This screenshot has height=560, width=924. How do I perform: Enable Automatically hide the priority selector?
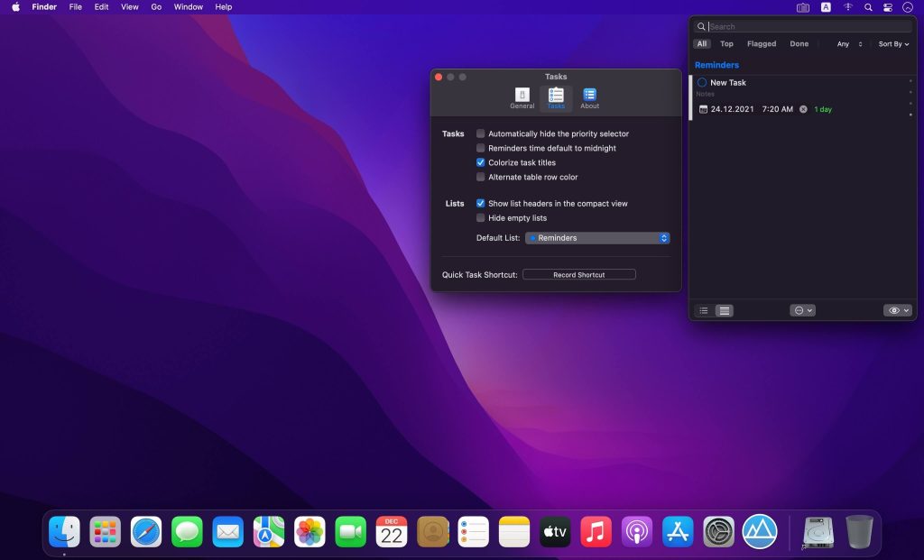[x=481, y=133]
